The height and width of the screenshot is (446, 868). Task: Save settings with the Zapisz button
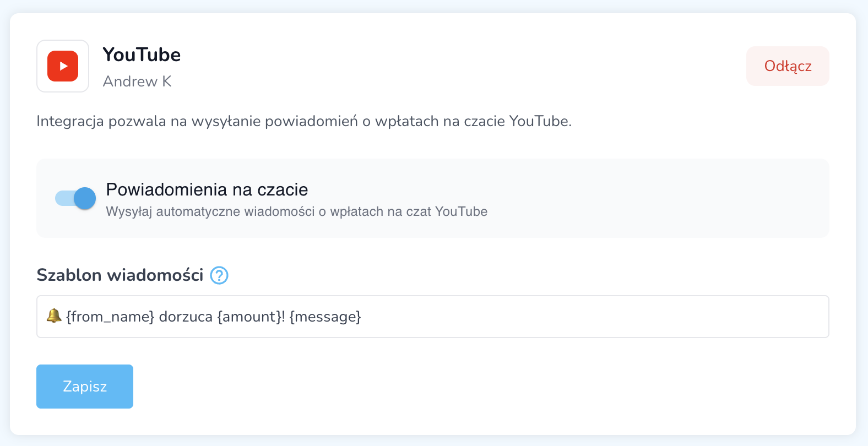[x=85, y=387]
